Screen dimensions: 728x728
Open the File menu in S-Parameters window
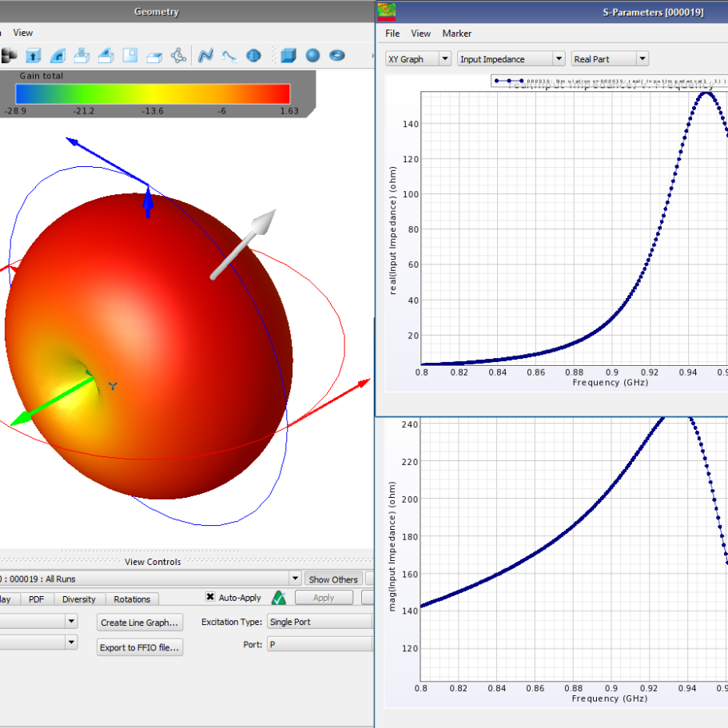pyautogui.click(x=392, y=34)
